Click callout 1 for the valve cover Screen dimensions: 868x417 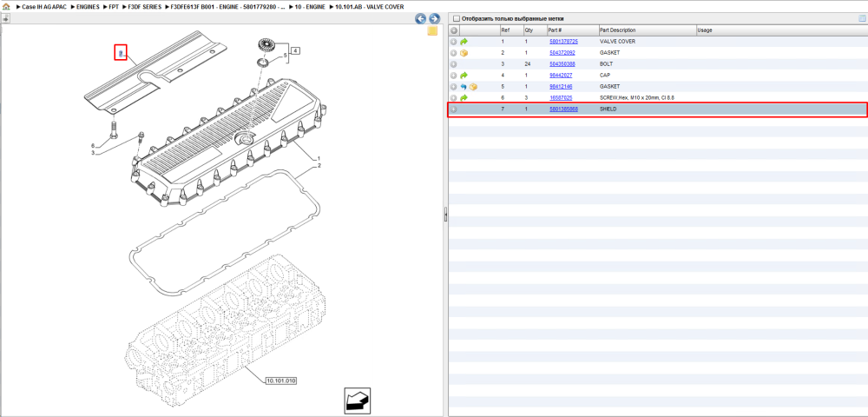pyautogui.click(x=319, y=158)
